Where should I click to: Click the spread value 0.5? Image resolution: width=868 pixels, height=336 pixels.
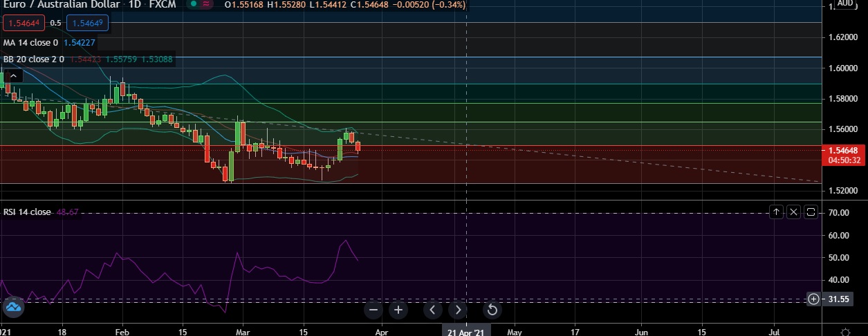coord(55,23)
